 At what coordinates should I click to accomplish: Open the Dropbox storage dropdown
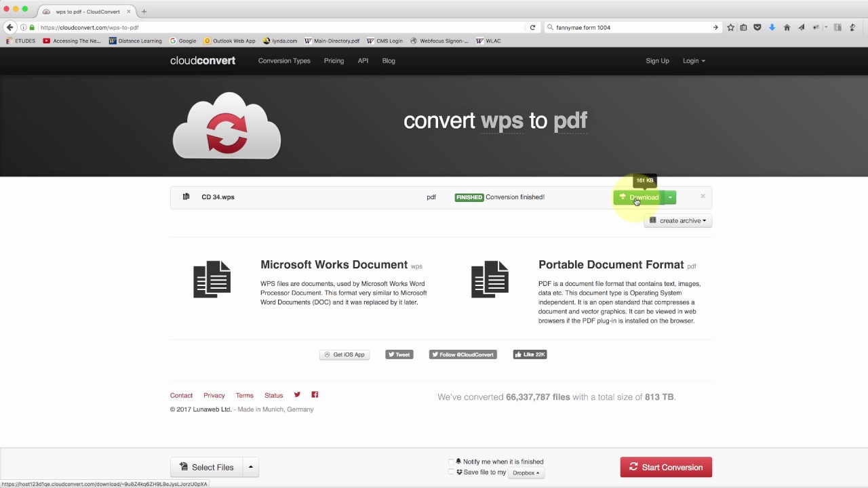526,473
